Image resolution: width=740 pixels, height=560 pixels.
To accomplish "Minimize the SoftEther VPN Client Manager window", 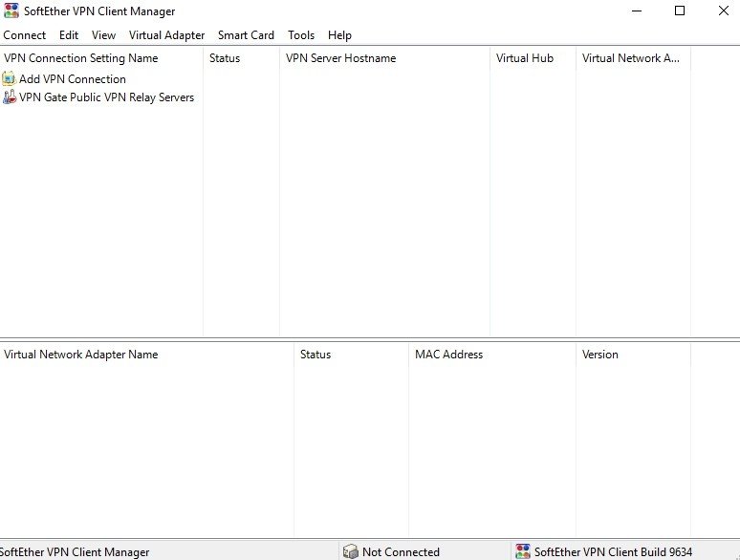I will pyautogui.click(x=637, y=11).
